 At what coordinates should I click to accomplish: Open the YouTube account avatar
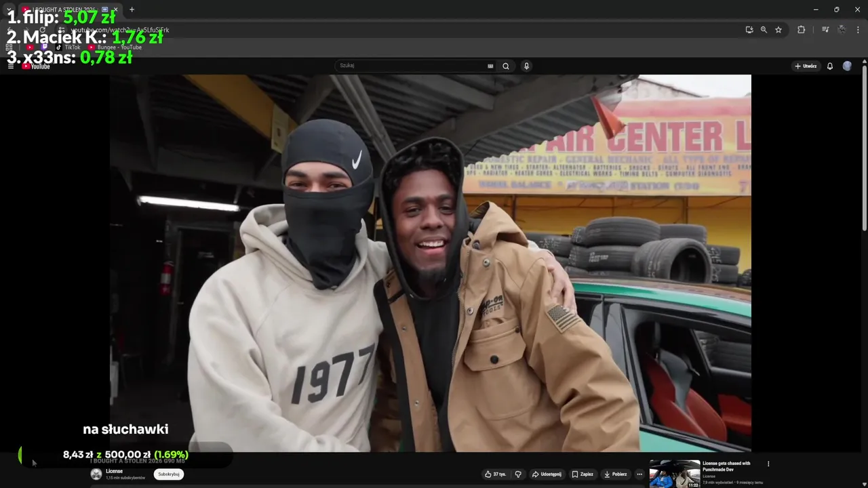coord(847,66)
